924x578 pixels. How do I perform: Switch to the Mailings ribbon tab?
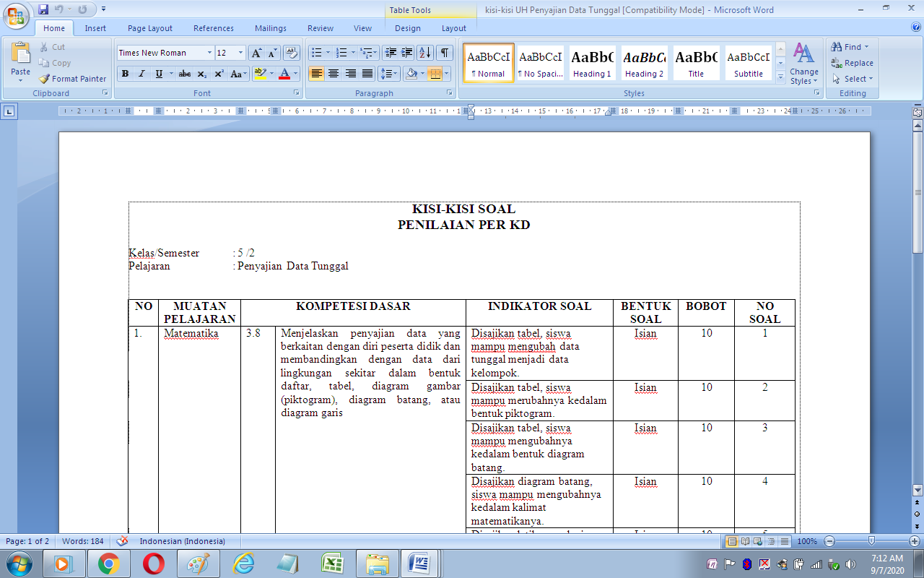271,28
